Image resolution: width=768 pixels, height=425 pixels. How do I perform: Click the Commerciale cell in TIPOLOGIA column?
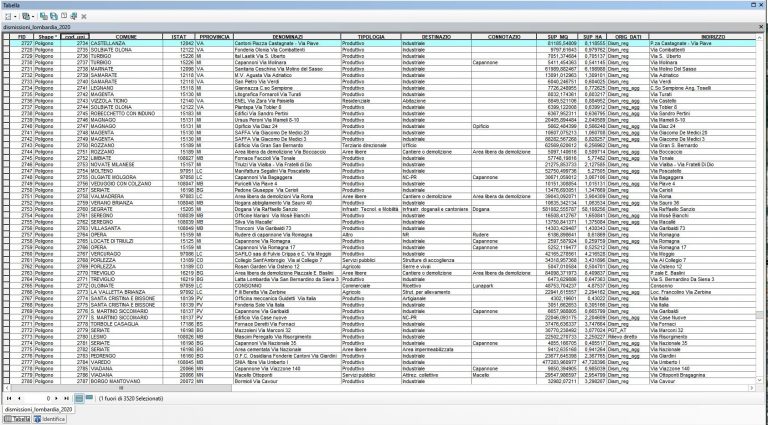click(x=371, y=285)
